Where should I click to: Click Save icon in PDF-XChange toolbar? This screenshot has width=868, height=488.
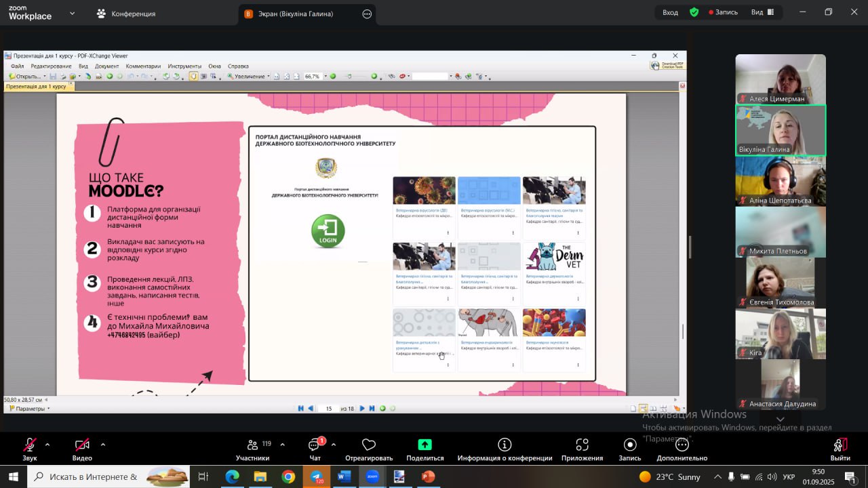(54, 77)
